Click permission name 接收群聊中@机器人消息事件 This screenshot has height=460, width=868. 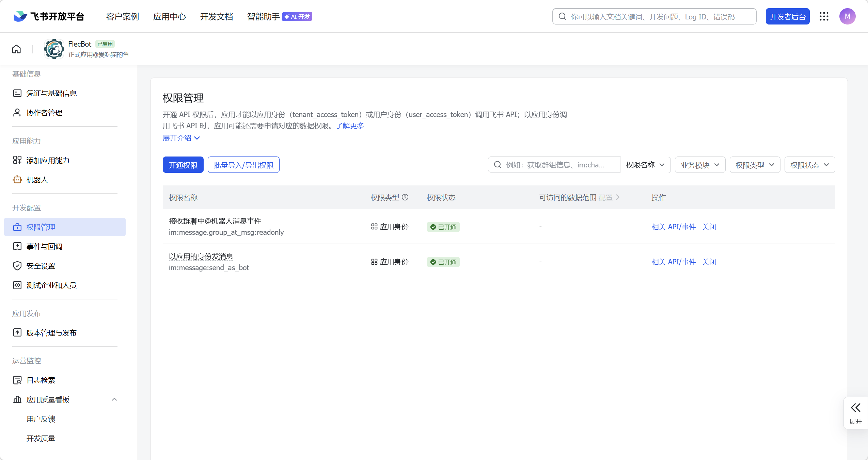point(215,221)
